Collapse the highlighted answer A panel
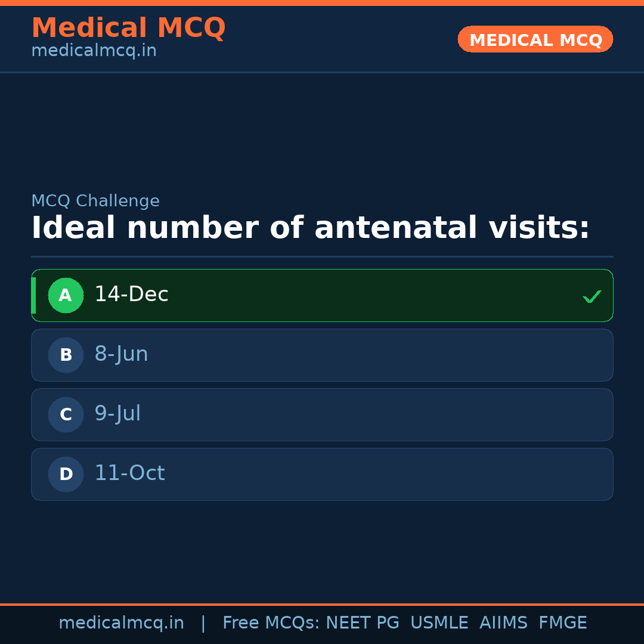The height and width of the screenshot is (644, 644). point(322,295)
